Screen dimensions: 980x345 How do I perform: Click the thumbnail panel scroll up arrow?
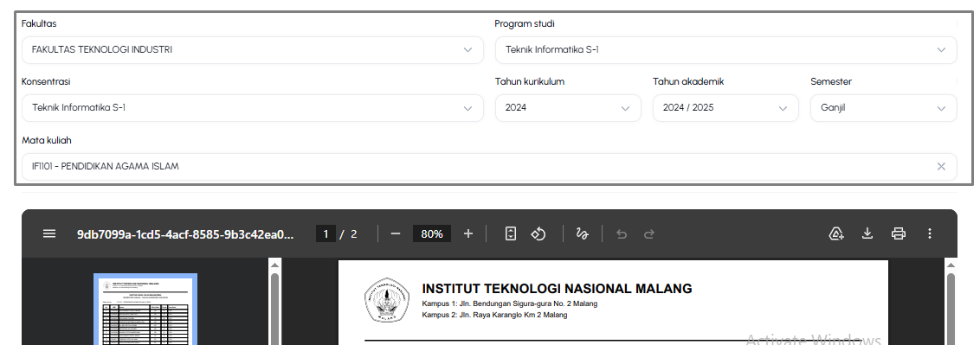pos(274,265)
